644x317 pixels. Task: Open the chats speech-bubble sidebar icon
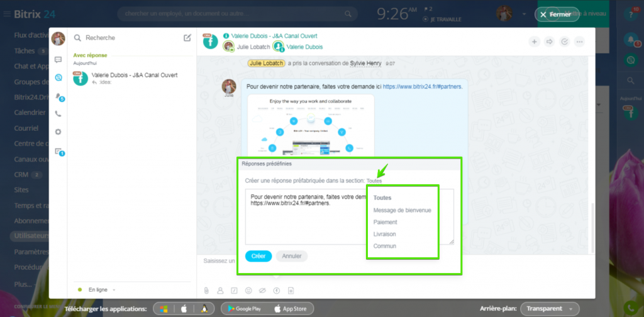pos(58,60)
